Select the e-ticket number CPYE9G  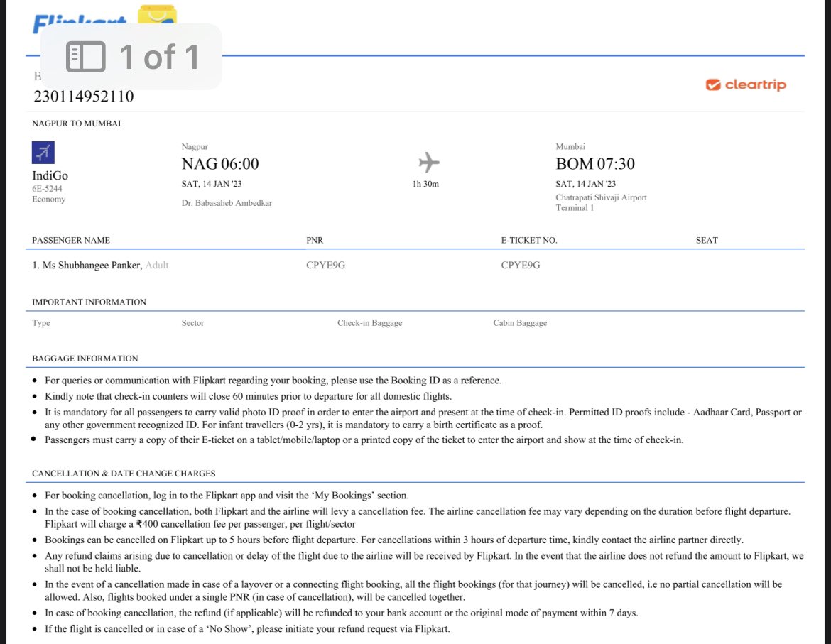[521, 265]
